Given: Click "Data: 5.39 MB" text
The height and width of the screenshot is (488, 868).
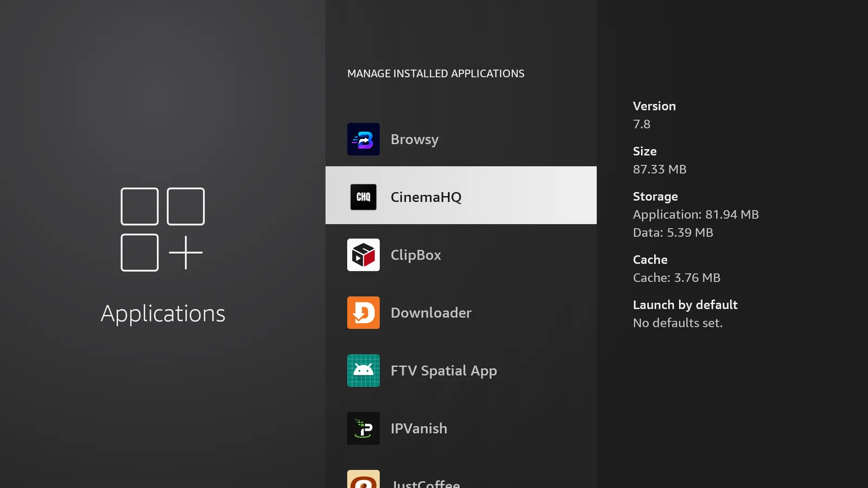Looking at the screenshot, I should point(673,233).
